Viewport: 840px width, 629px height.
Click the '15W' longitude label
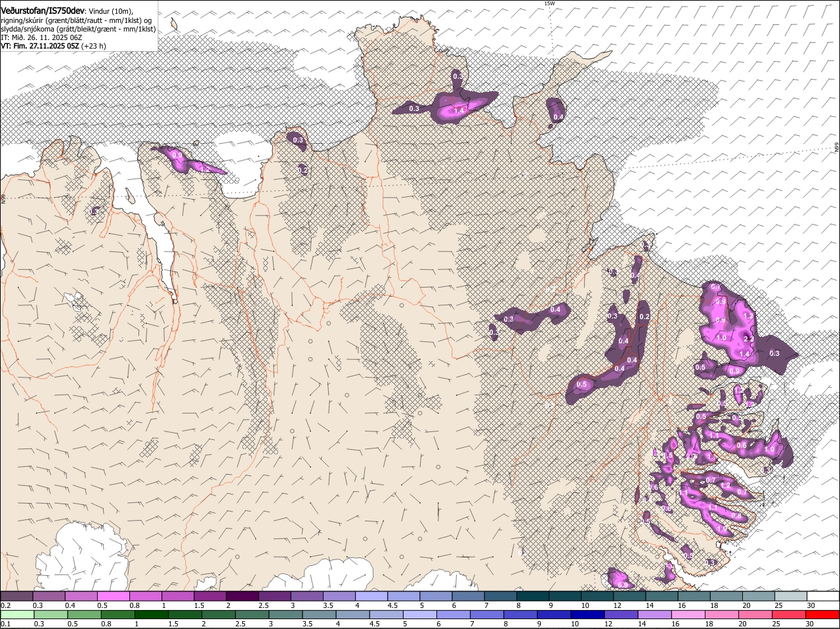point(549,3)
